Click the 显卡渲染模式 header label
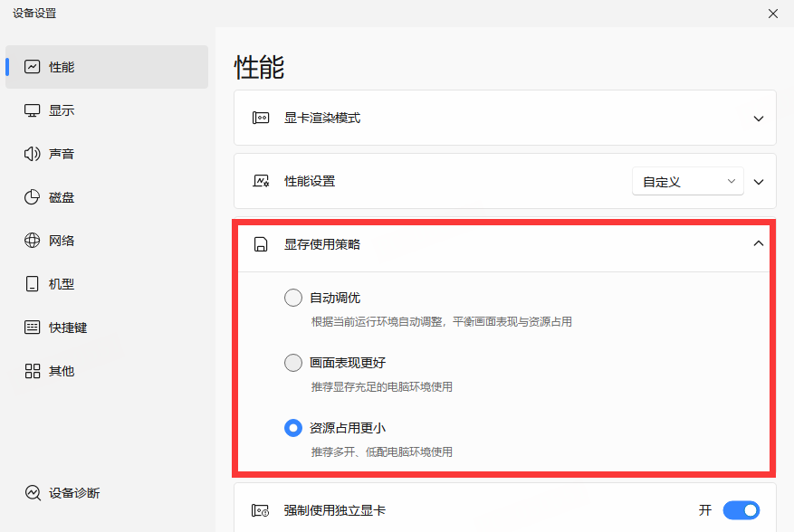The image size is (794, 532). 322,118
